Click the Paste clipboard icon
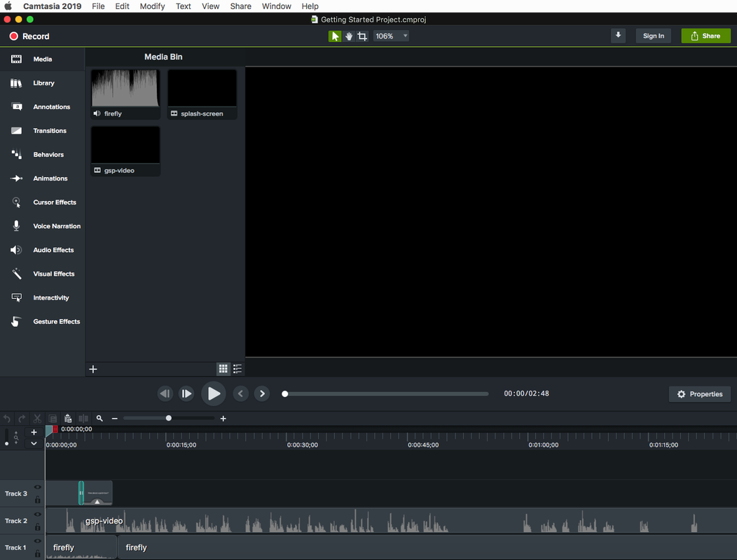 point(68,418)
